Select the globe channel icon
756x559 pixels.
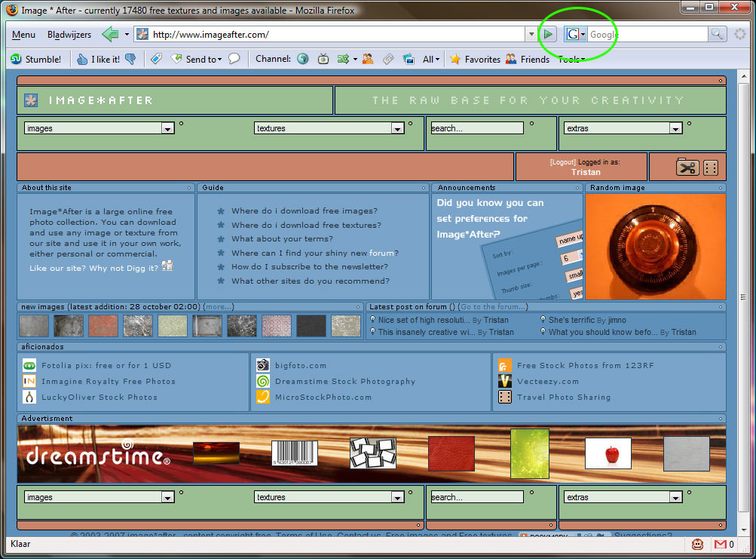pos(303,59)
